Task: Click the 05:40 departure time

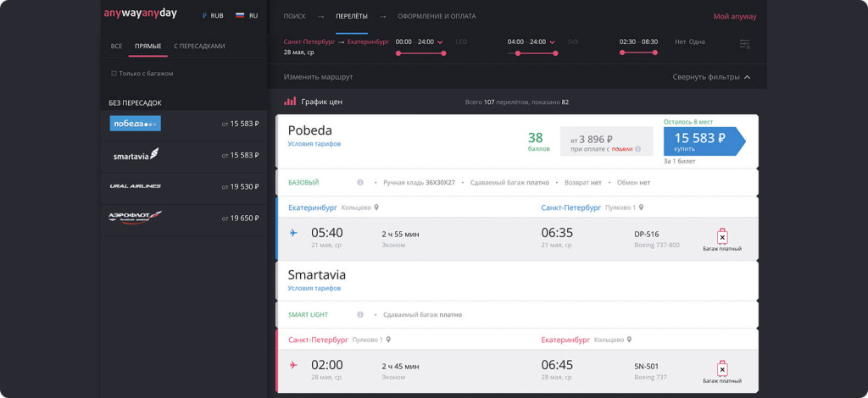Action: click(x=326, y=233)
